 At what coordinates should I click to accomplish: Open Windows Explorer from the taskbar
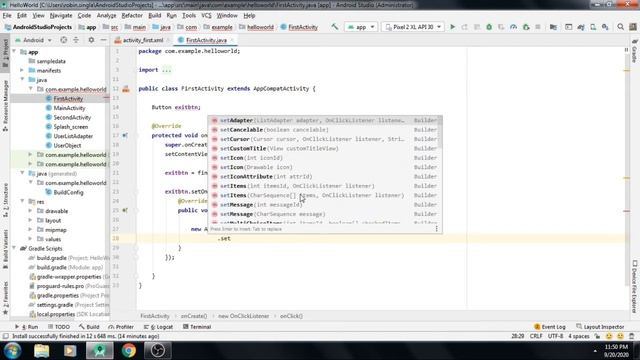click(42, 351)
